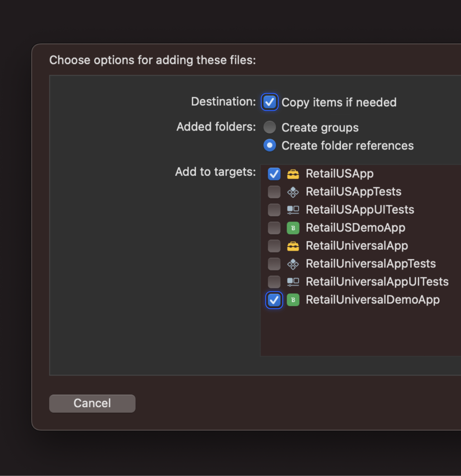Image resolution: width=461 pixels, height=476 pixels.
Task: Uncheck the RetailUniversalDemoApp target checkbox
Action: 274,300
